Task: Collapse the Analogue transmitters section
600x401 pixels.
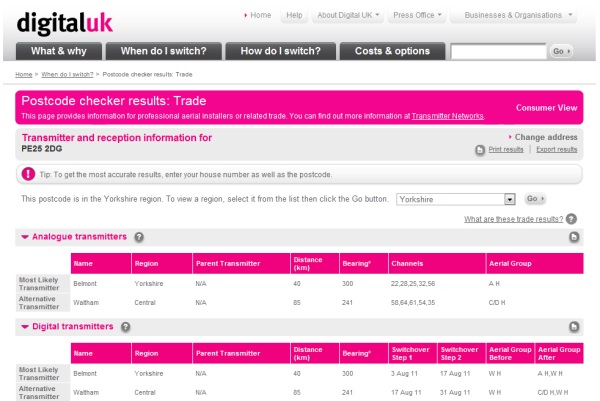Action: 25,237
